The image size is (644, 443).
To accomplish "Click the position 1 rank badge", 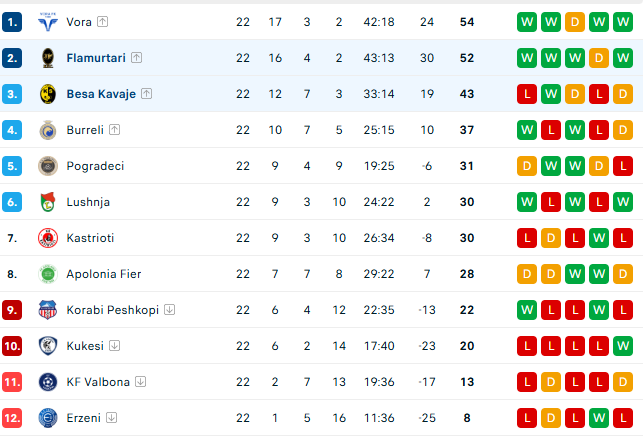I will point(12,21).
